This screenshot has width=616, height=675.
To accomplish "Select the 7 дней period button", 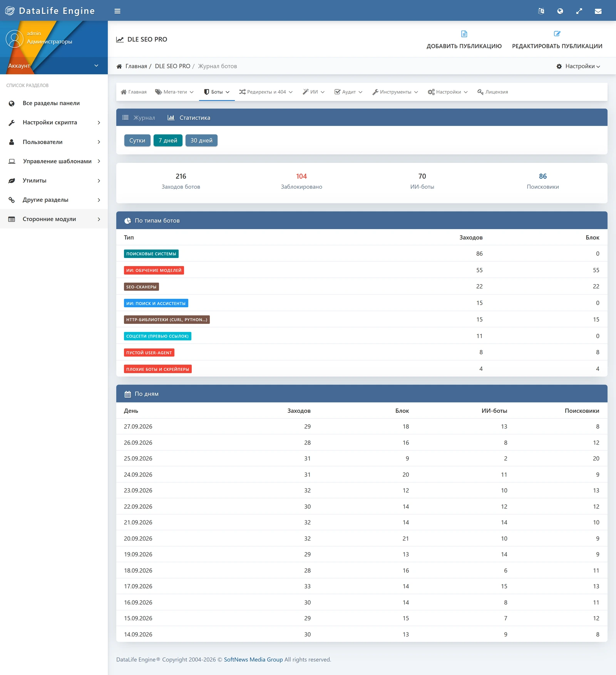I will pyautogui.click(x=168, y=141).
